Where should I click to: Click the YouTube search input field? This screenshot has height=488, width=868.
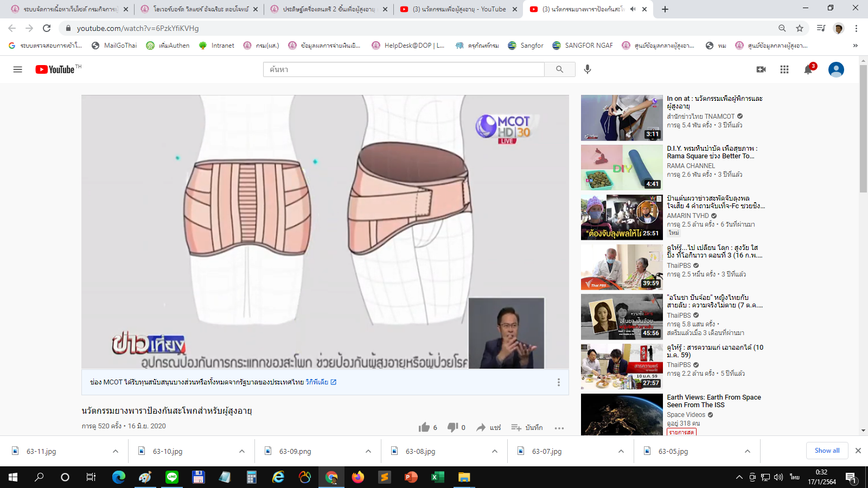[x=404, y=69]
